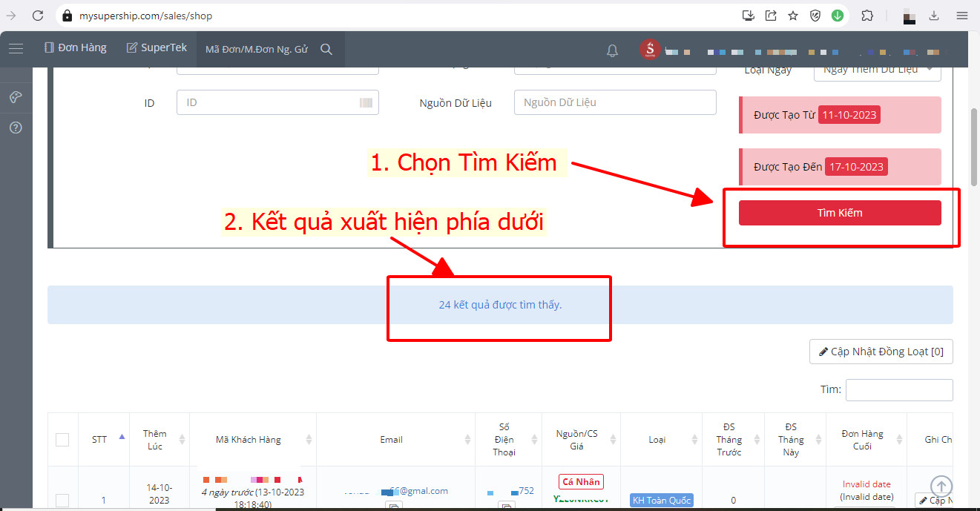Click the shield extension icon
This screenshot has height=511, width=980.
pyautogui.click(x=815, y=15)
